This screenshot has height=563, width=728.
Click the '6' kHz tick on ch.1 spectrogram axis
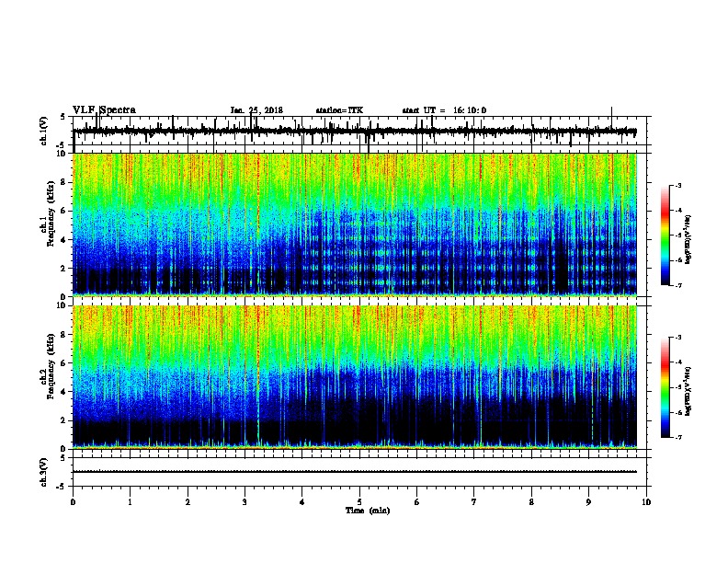[63, 211]
